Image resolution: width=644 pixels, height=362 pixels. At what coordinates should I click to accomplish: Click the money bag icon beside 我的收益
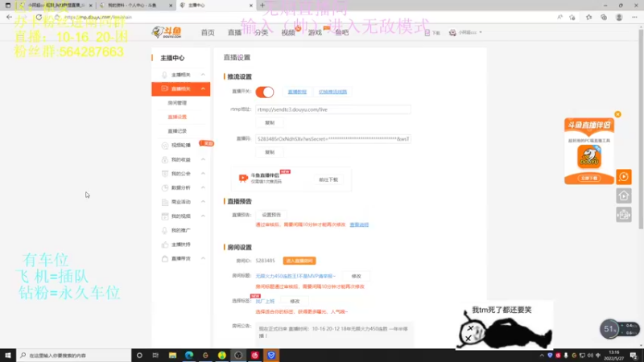pyautogui.click(x=165, y=159)
